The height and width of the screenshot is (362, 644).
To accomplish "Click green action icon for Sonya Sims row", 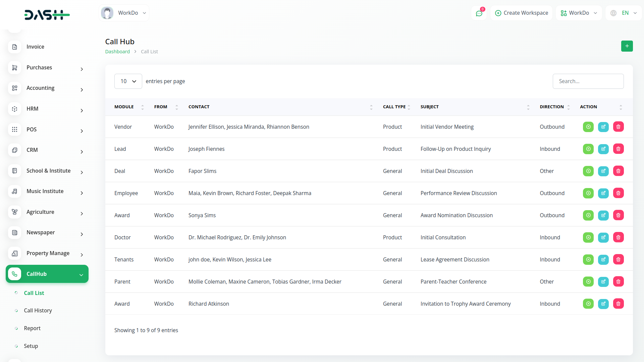I will (588, 215).
